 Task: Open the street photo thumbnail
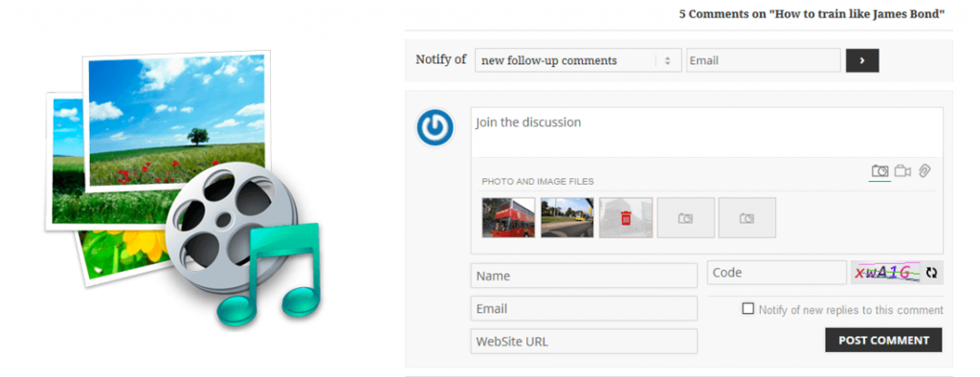point(568,217)
